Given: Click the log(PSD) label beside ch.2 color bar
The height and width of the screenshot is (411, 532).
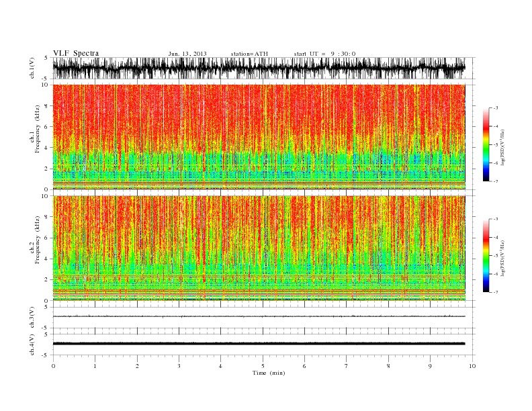Looking at the screenshot, I should click(x=502, y=258).
